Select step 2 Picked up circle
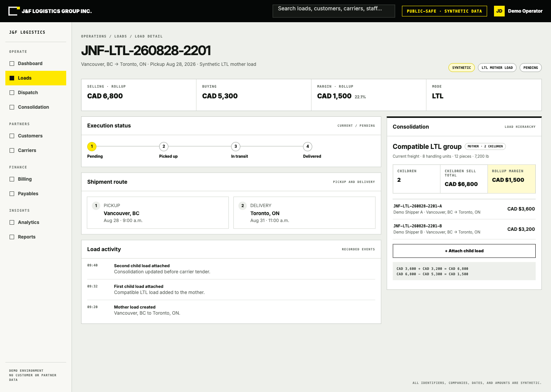 164,147
